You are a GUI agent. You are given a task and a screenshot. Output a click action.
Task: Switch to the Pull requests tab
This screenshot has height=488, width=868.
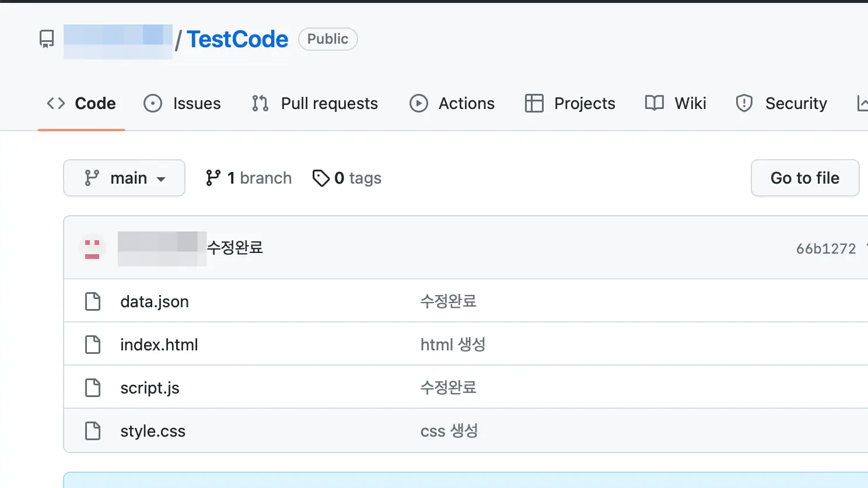(x=329, y=103)
